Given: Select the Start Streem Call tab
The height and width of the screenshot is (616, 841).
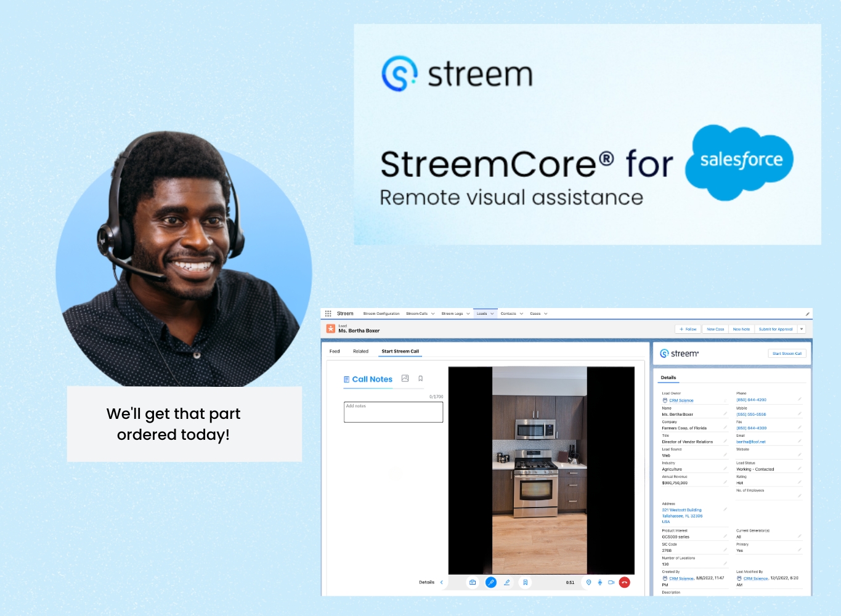Looking at the screenshot, I should click(400, 351).
